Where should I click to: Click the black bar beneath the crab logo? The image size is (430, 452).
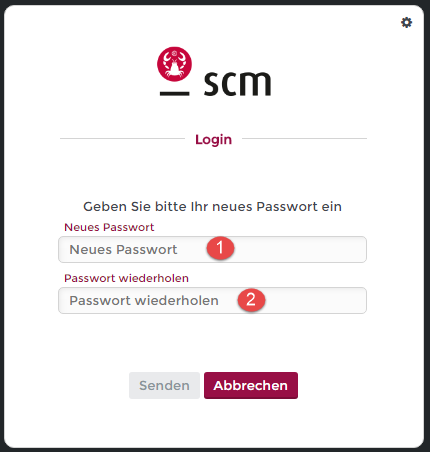[174, 94]
